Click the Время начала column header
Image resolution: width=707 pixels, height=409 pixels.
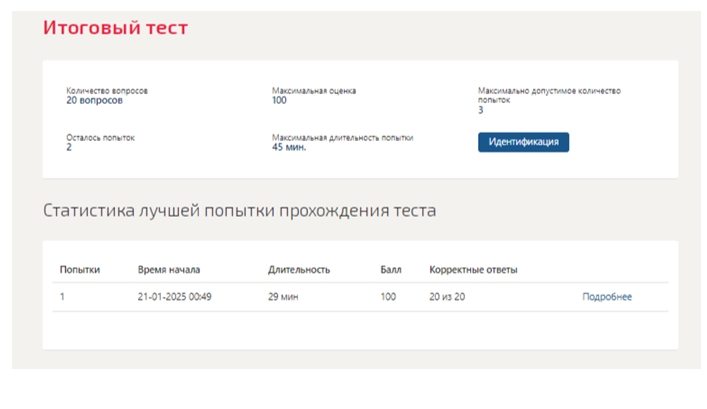point(169,270)
